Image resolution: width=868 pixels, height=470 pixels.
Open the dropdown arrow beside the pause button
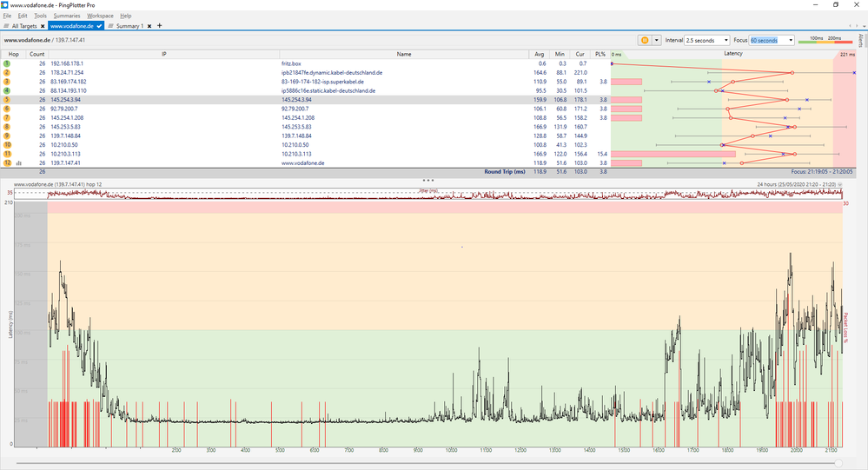pos(657,40)
